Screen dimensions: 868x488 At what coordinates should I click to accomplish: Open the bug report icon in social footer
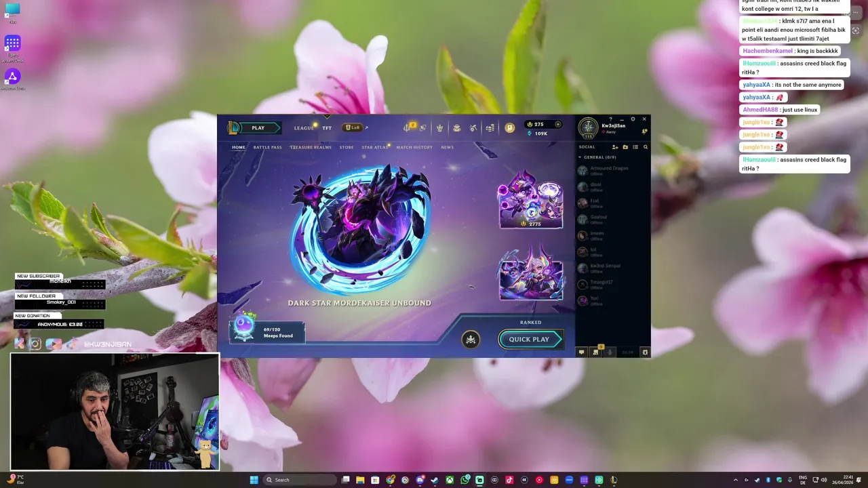[645, 352]
